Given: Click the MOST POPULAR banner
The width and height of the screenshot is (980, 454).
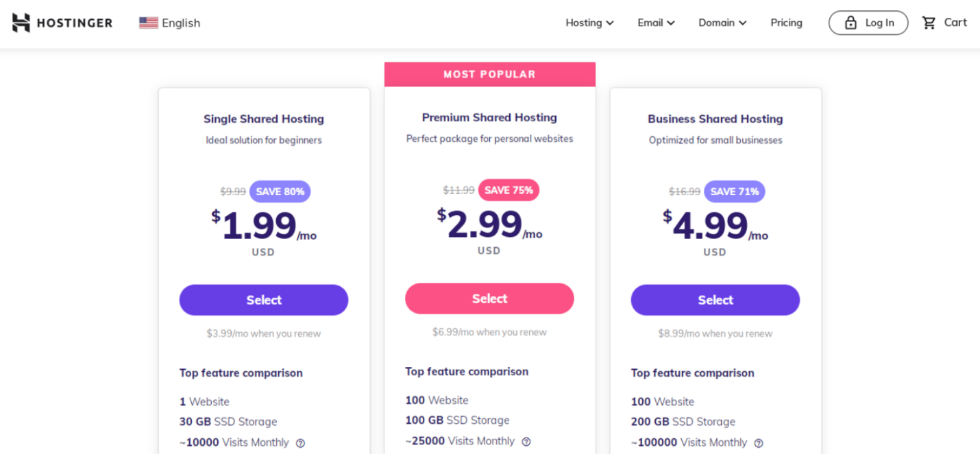Looking at the screenshot, I should point(489,74).
